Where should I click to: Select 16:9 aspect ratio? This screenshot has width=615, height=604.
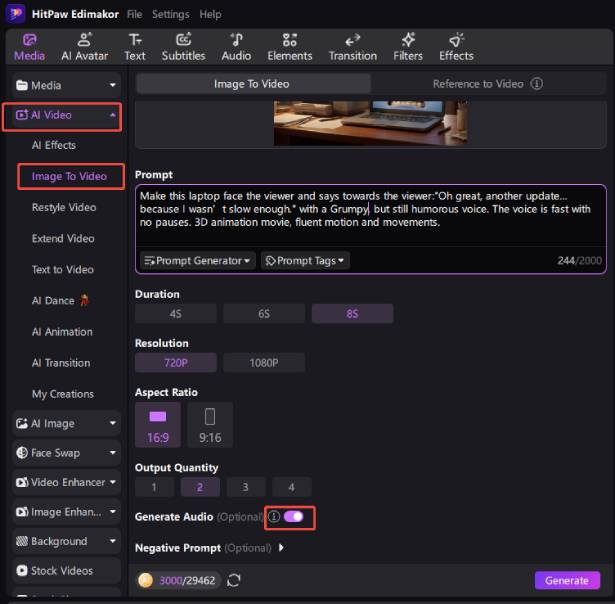coord(158,425)
